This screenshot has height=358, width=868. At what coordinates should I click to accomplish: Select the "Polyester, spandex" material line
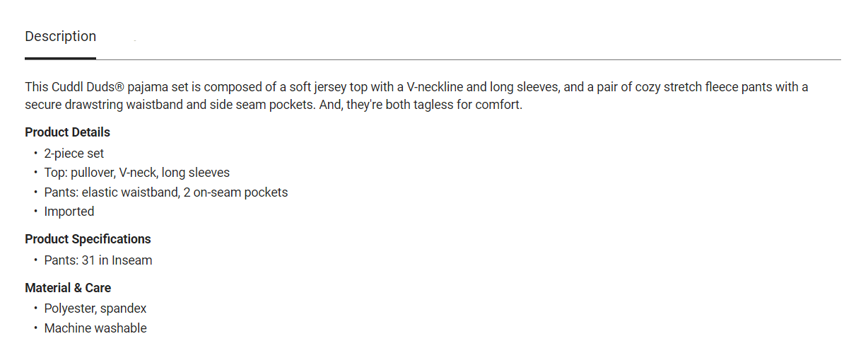(x=95, y=308)
